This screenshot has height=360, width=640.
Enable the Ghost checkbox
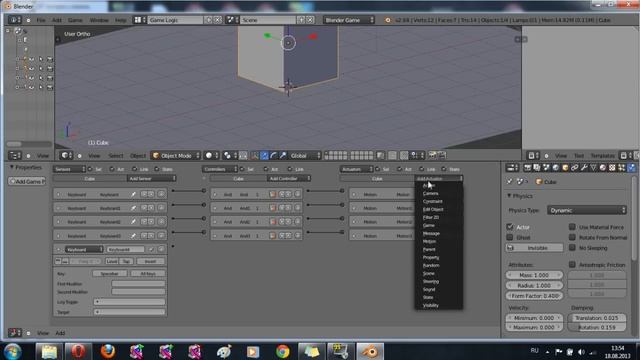pos(510,237)
